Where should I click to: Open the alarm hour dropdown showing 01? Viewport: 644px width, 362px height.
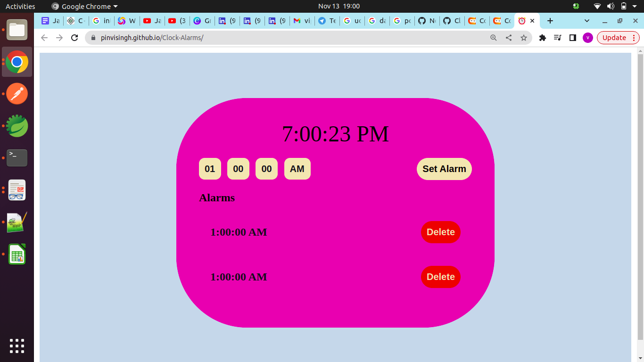(x=210, y=169)
